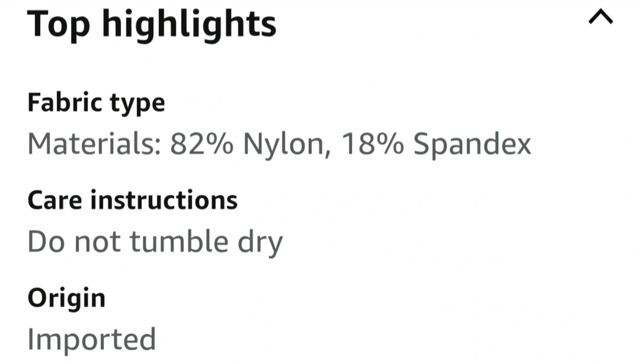
Task: Click the Top highlights heading
Action: pos(152,24)
